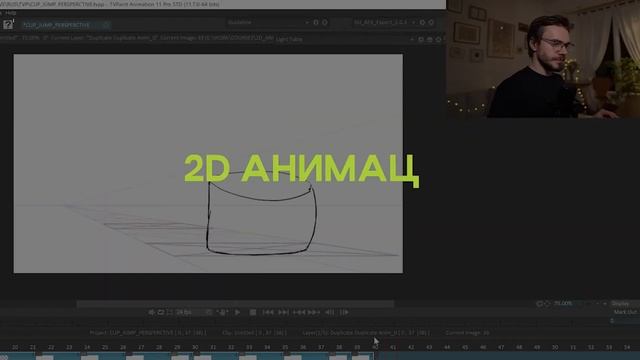Jump to first frame with the rewind button

(268, 312)
